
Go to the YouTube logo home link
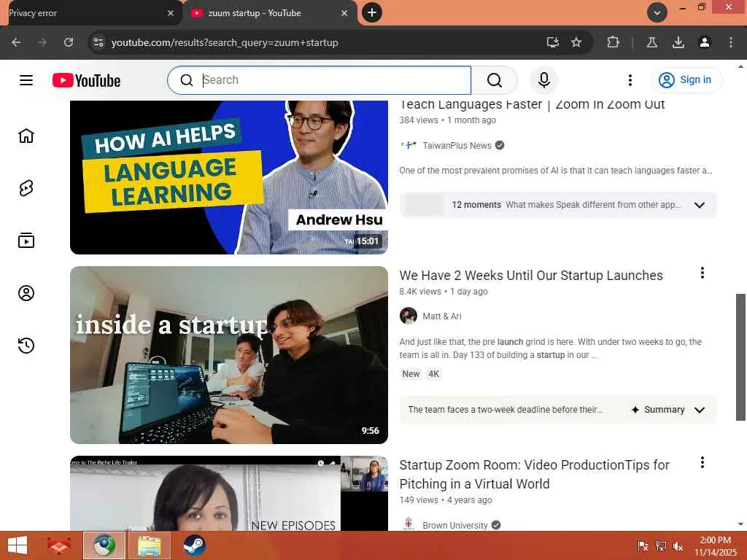coord(86,80)
